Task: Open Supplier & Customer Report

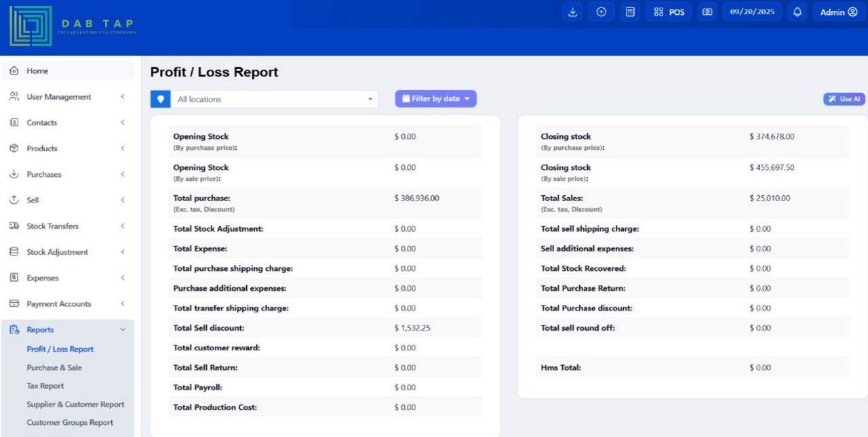Action: tap(75, 404)
